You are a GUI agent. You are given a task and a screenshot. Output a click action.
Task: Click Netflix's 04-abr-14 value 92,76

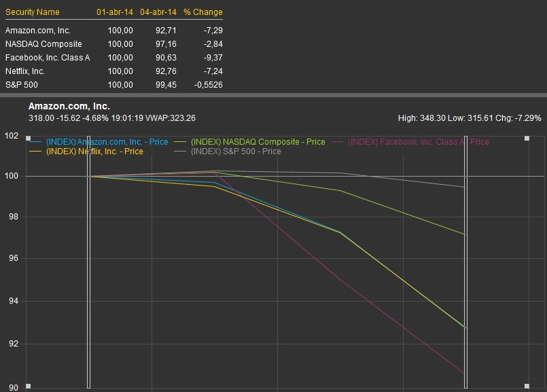166,71
